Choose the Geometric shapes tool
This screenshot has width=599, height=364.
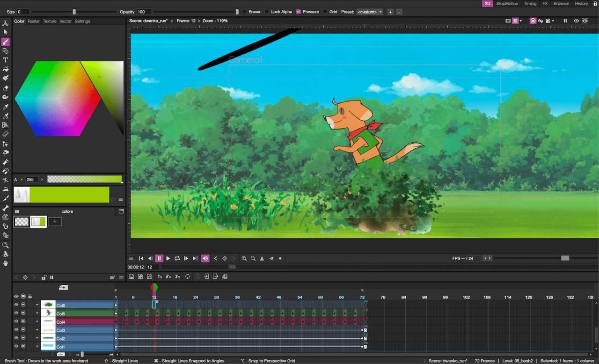click(6, 51)
